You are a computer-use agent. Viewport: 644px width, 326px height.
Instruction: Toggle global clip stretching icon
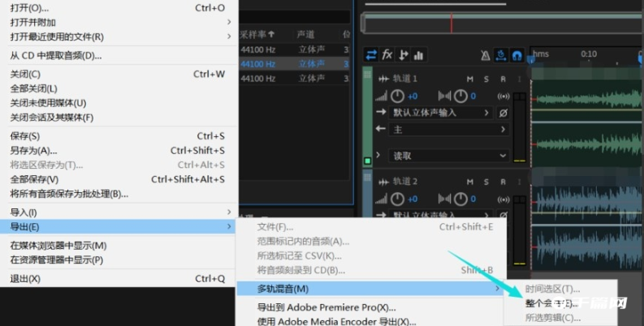point(500,55)
